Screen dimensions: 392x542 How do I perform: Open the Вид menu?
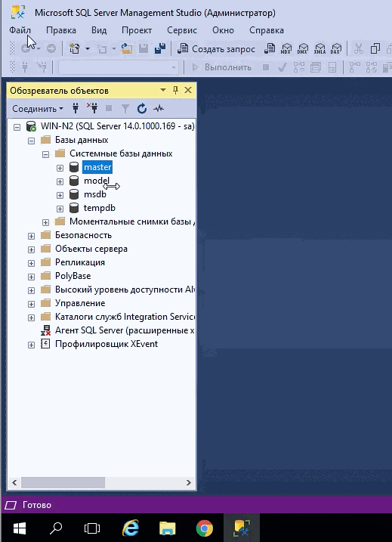click(99, 30)
